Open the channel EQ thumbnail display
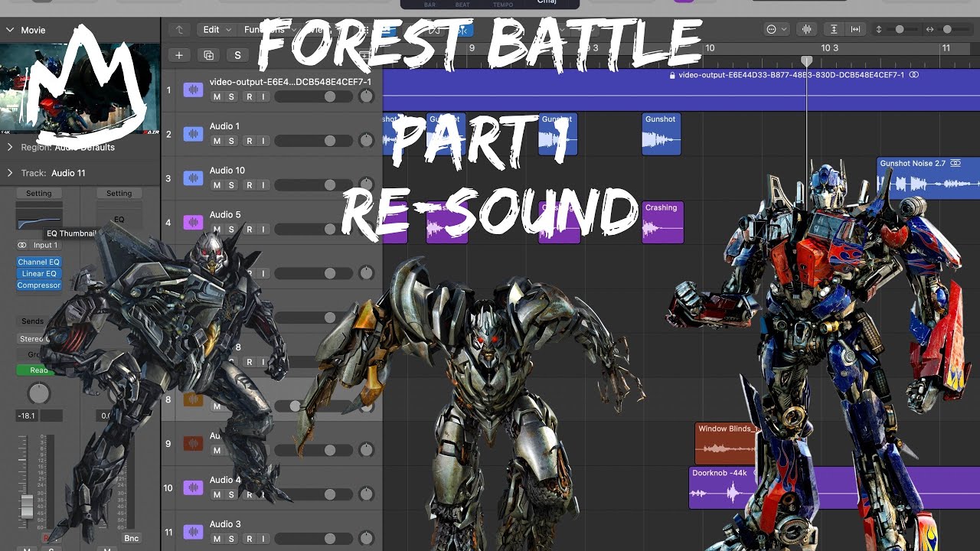Screen dimensions: 980x551 pos(39,219)
